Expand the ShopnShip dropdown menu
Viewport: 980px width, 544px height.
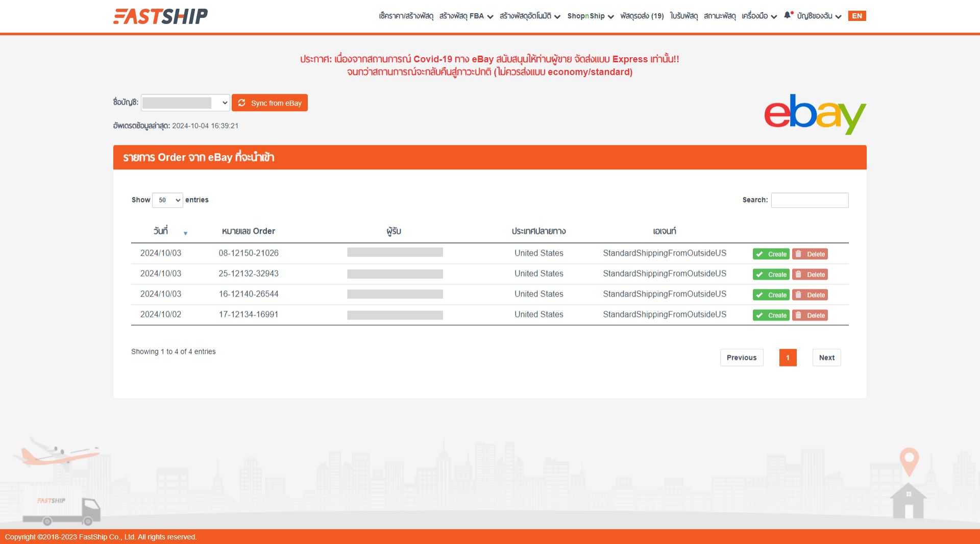tap(591, 16)
